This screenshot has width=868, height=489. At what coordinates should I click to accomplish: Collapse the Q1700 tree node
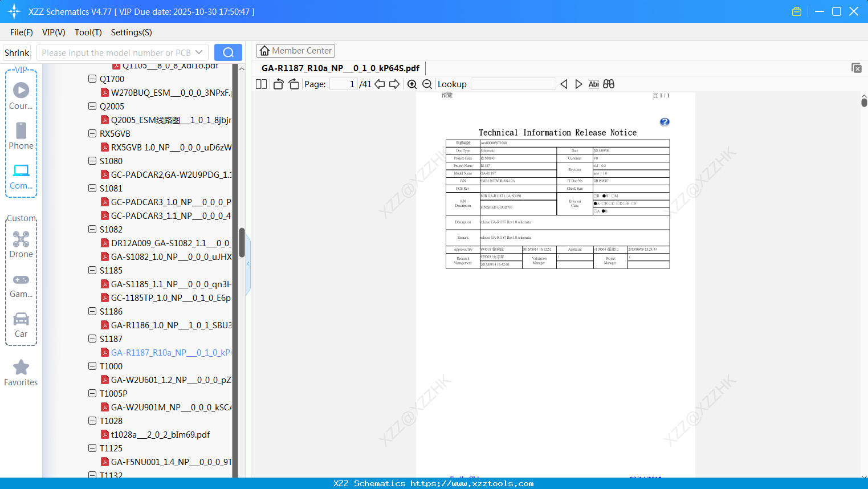point(92,79)
